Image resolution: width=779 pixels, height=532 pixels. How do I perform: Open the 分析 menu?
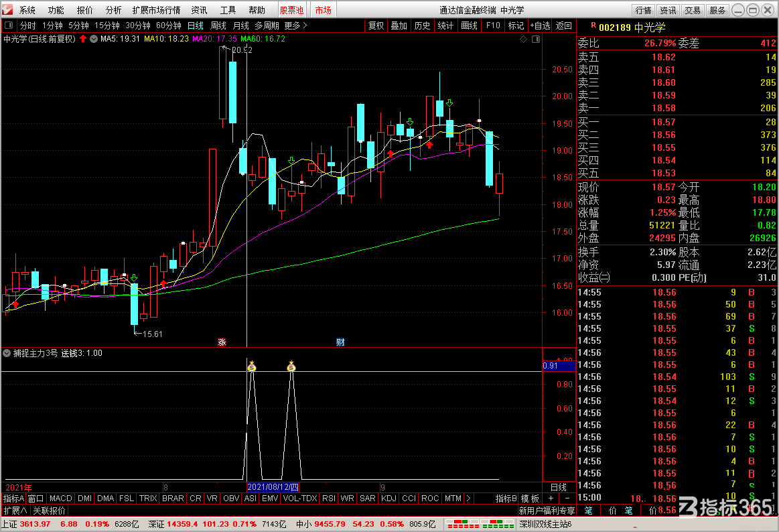coord(114,10)
